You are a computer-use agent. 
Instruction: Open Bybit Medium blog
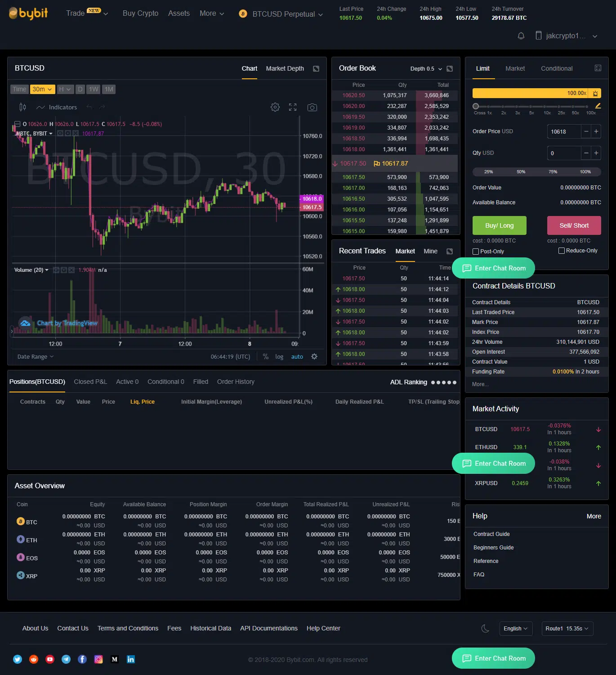click(x=115, y=659)
